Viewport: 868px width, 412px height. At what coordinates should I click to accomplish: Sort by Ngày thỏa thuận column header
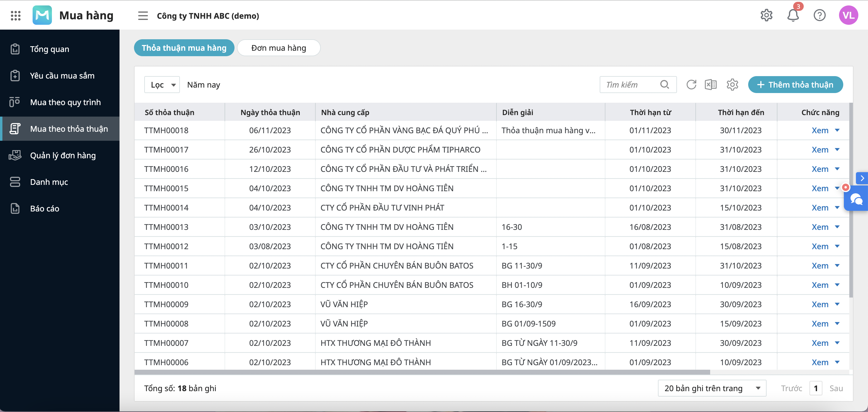(270, 112)
